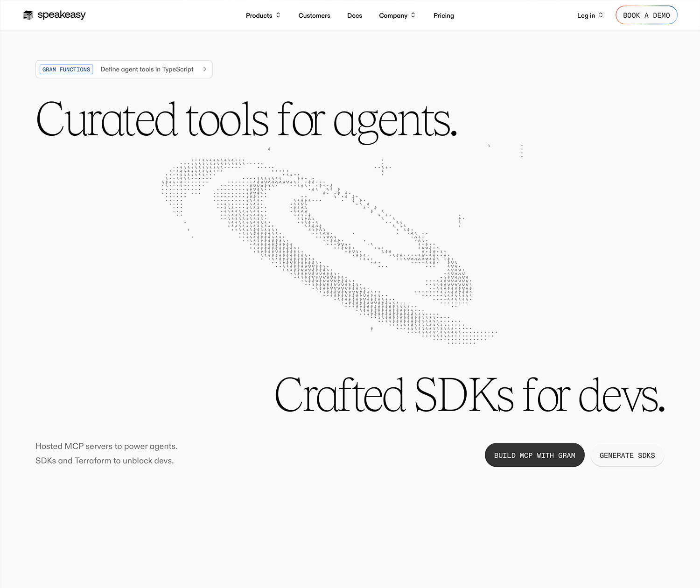Click the GENERATE SDKS button

click(627, 455)
